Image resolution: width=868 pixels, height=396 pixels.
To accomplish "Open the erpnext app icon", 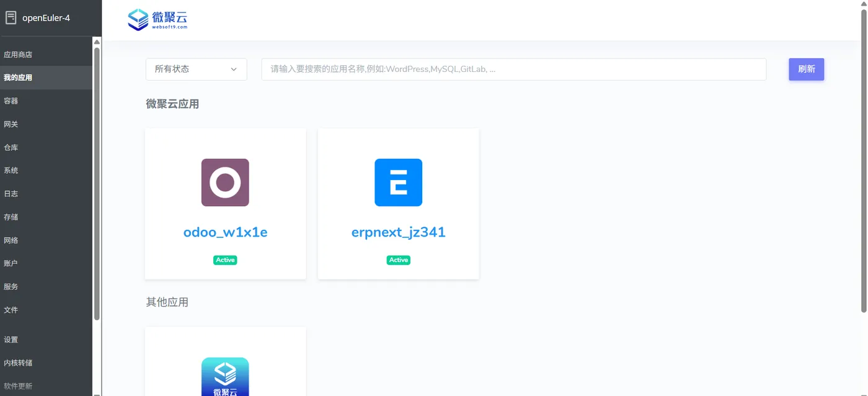I will [398, 182].
